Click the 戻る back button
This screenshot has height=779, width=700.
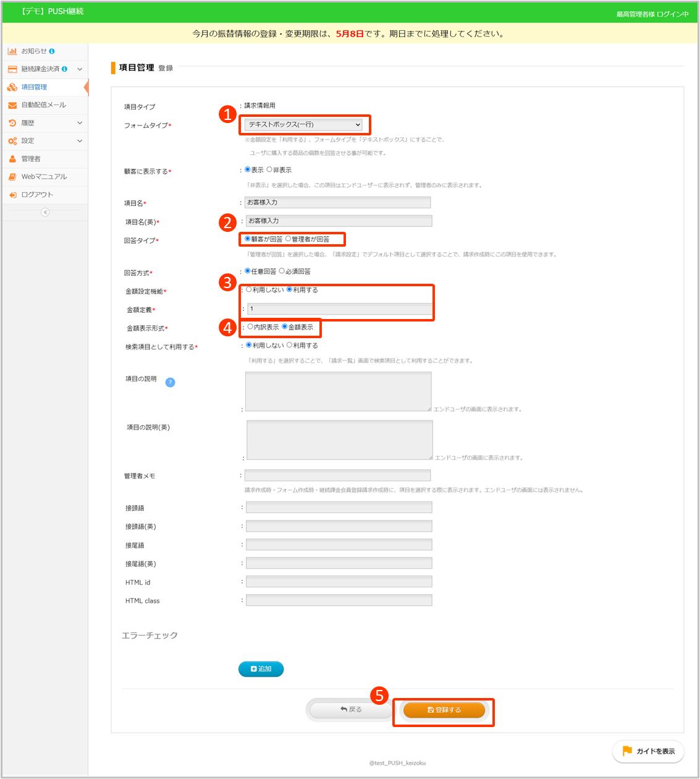tap(350, 710)
